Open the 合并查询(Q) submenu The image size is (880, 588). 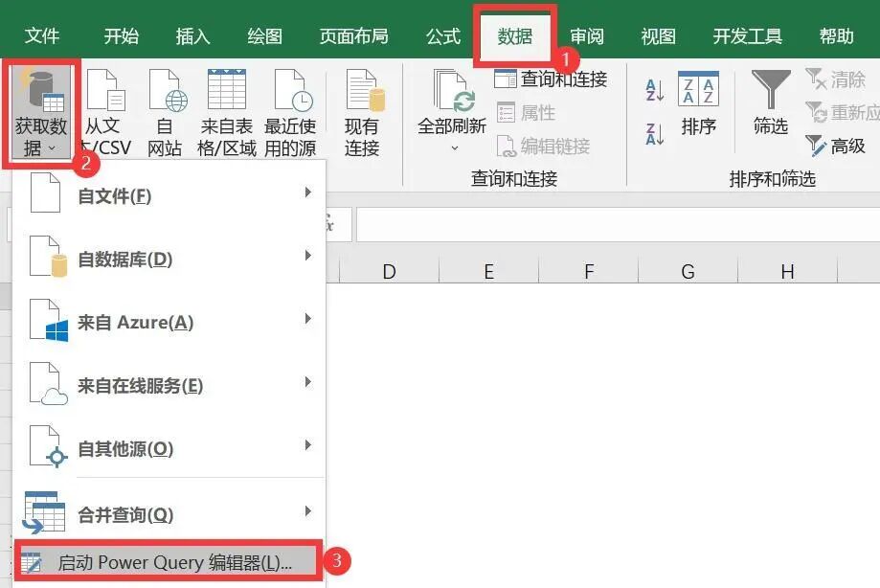pos(169,513)
